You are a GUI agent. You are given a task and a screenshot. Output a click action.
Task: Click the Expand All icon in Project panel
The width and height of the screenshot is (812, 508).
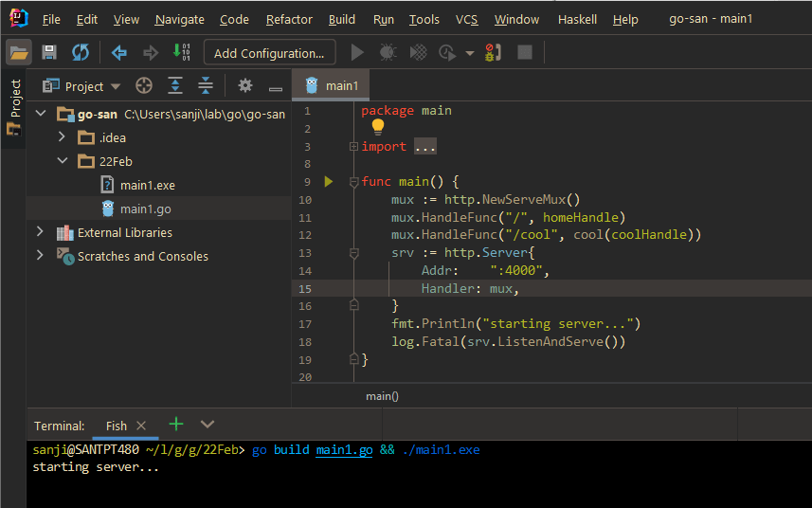pyautogui.click(x=175, y=86)
